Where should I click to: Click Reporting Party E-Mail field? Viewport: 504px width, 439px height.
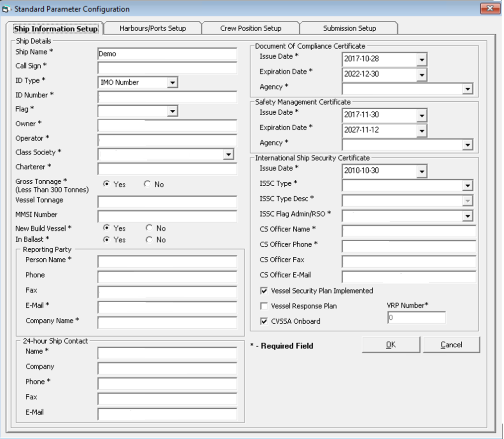point(167,307)
